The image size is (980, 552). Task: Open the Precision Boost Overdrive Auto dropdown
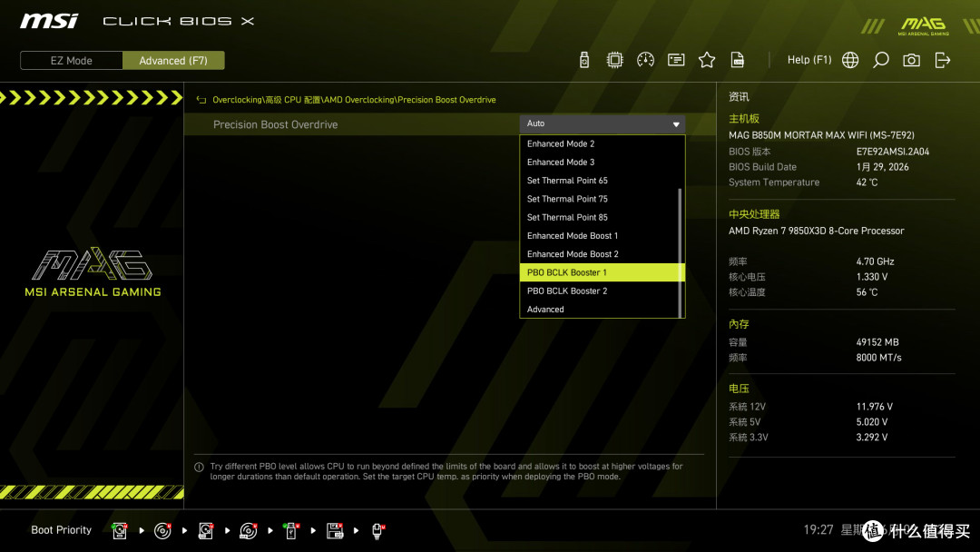(602, 123)
